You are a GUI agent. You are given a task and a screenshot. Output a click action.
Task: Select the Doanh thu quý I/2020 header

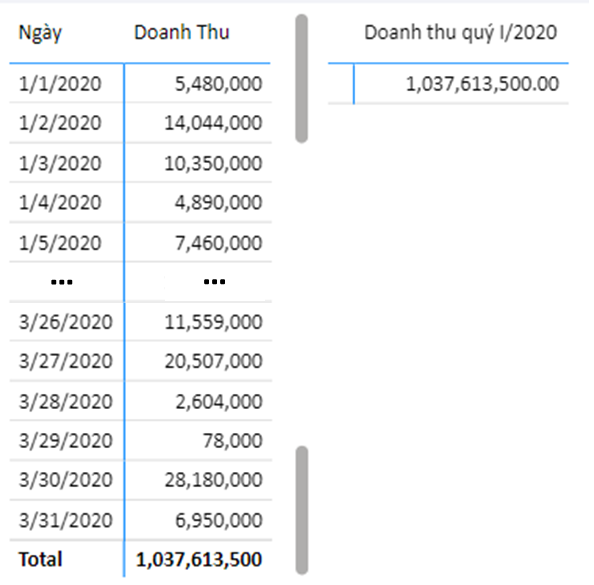[460, 33]
